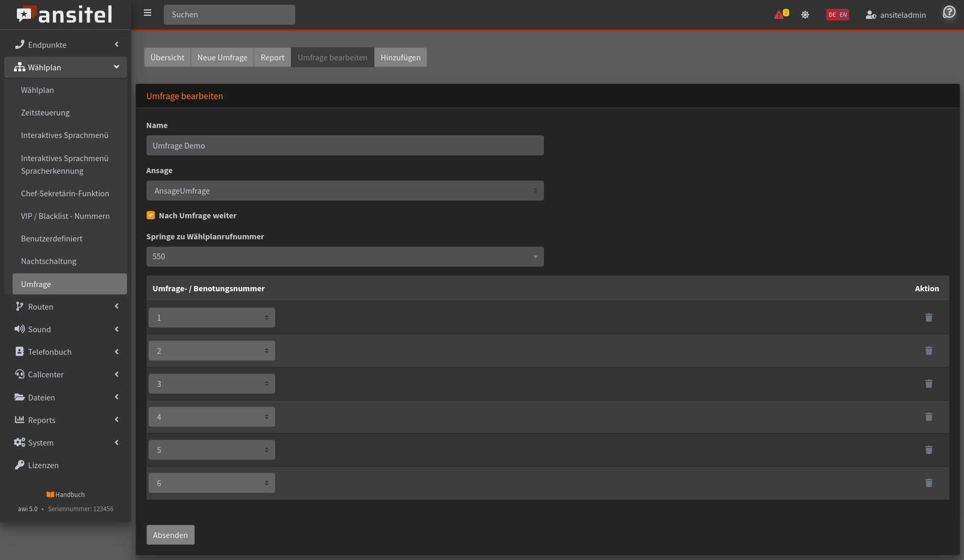Click the ansiteladmin user icon

click(871, 15)
